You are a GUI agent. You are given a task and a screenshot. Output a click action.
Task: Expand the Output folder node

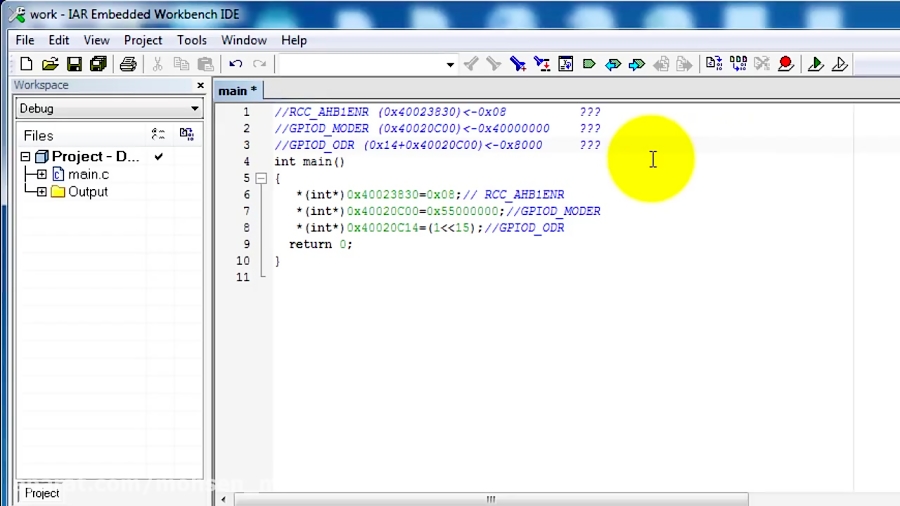pyautogui.click(x=42, y=192)
